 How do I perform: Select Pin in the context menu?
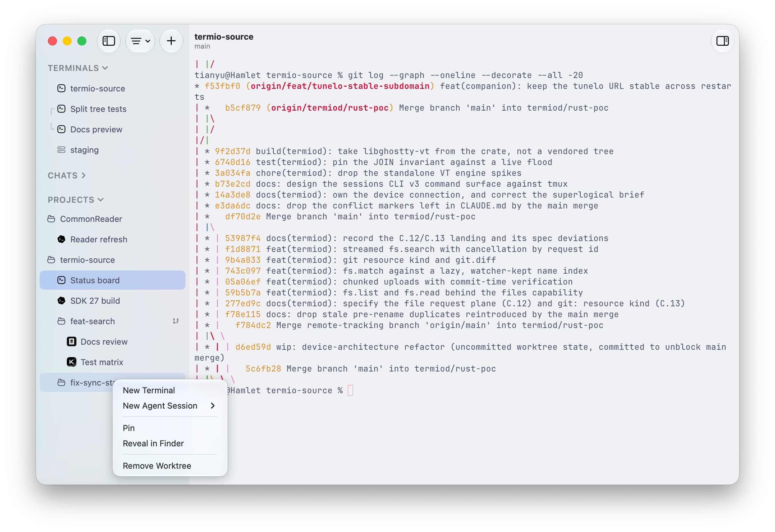170,428
